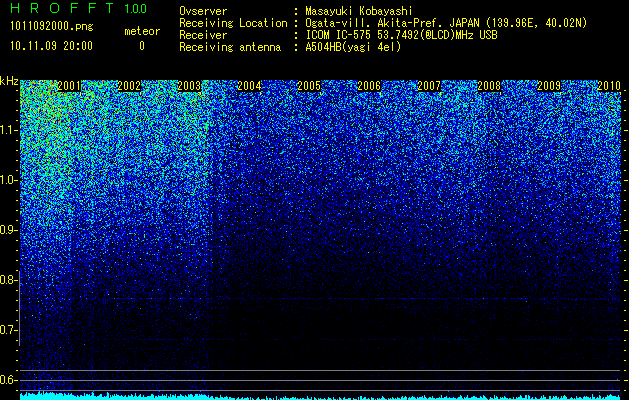Screen dimensions: 629x400
Task: Click the ICOM IC-575 53.7492 MHz USB text
Action: [401, 35]
